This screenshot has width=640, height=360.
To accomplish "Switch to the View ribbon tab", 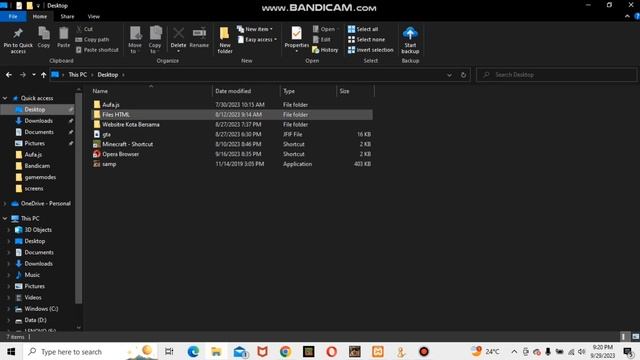I will point(93,16).
